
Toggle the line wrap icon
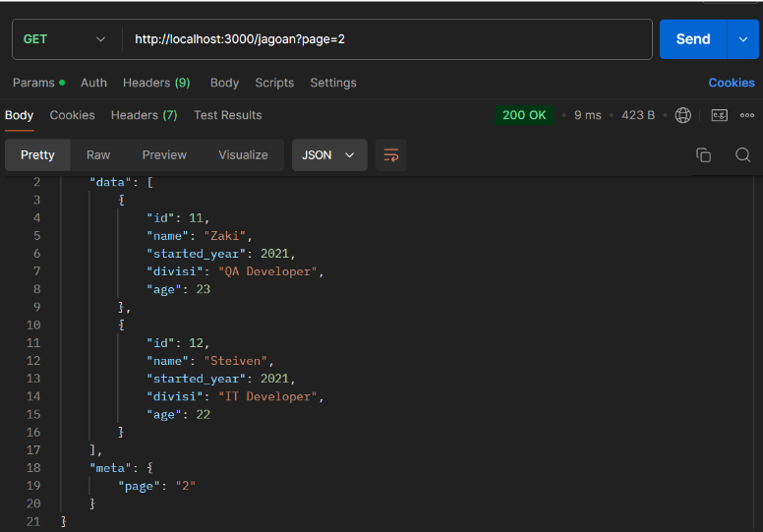[x=391, y=155]
